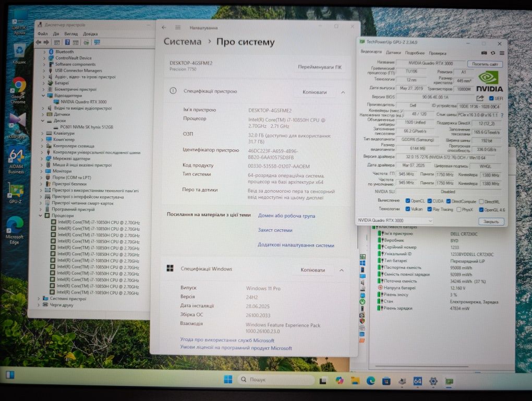Expand the Клавіатури node
Viewport: 532px width, 401px height.
(x=42, y=134)
